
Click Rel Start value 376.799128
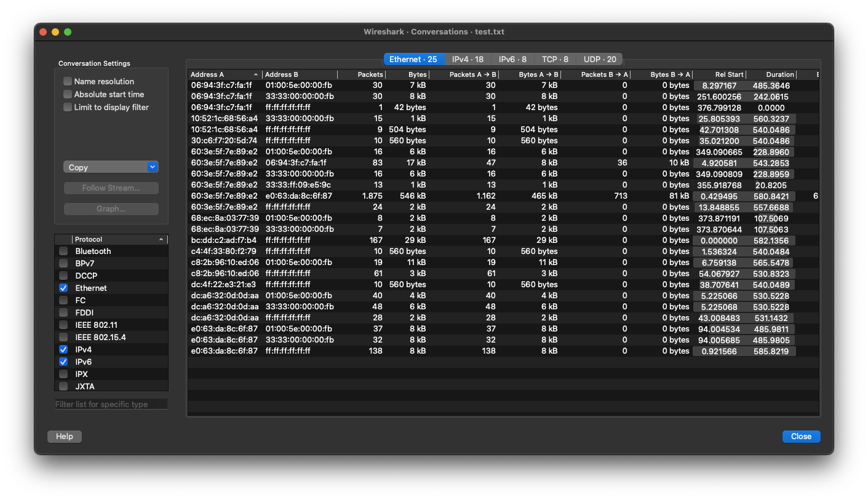pyautogui.click(x=719, y=108)
